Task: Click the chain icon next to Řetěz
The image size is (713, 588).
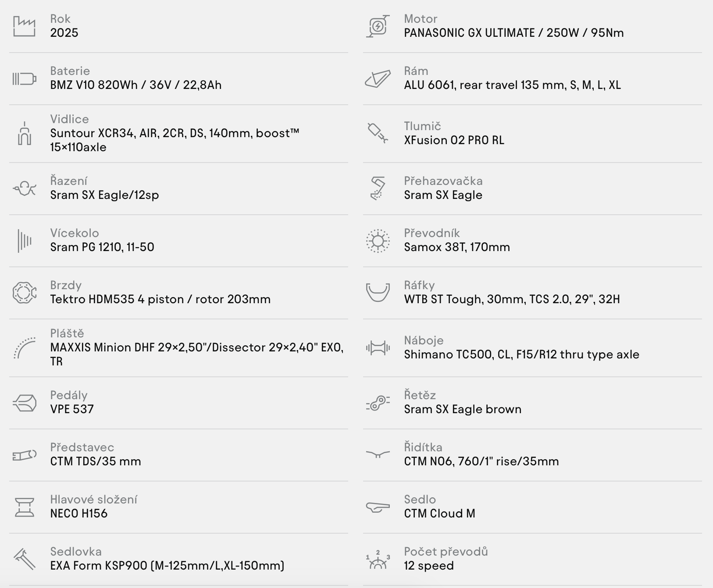Action: tap(378, 403)
